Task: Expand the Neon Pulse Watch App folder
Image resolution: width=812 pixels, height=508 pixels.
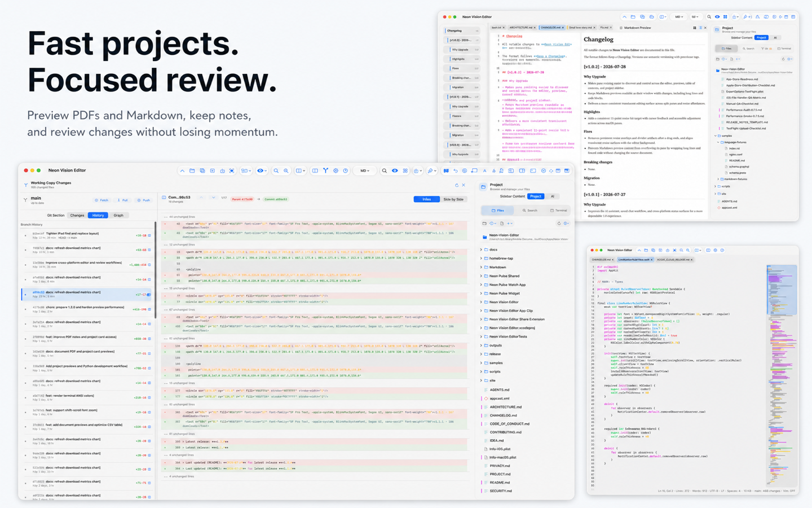Action: point(481,284)
